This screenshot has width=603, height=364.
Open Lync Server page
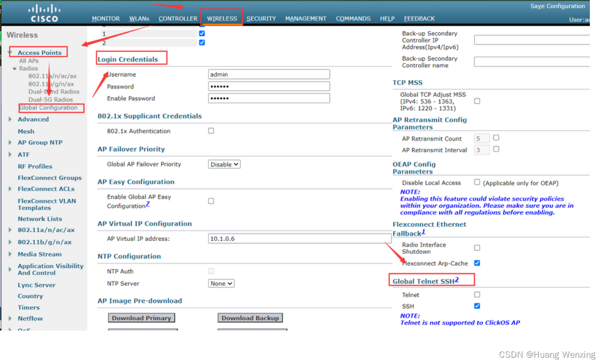point(36,285)
